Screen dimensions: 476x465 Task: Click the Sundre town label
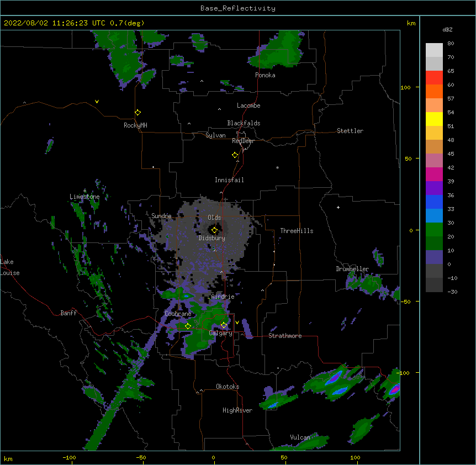[161, 216]
